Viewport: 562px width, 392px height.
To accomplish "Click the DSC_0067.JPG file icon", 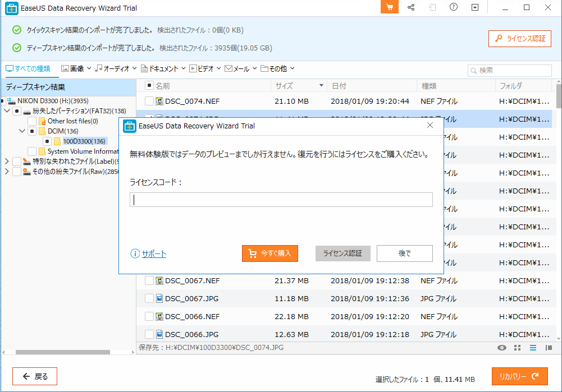I will point(159,298).
